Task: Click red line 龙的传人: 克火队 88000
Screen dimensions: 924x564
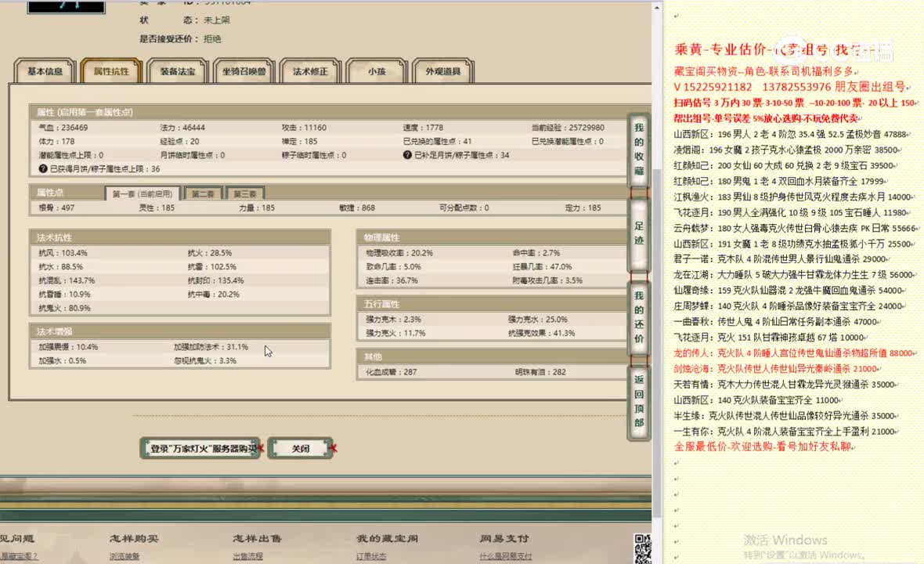Action: point(795,353)
